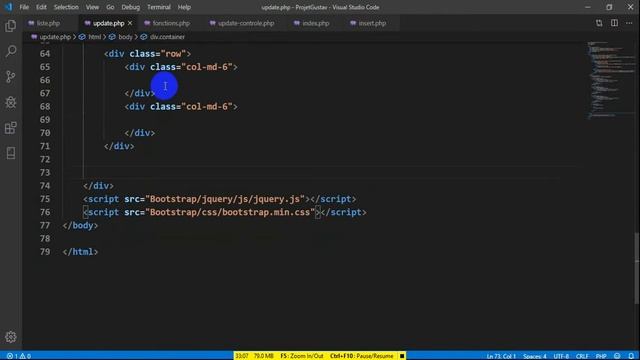The image size is (640, 360).
Task: Click "col-md-6" on line 65
Action: pos(207,67)
